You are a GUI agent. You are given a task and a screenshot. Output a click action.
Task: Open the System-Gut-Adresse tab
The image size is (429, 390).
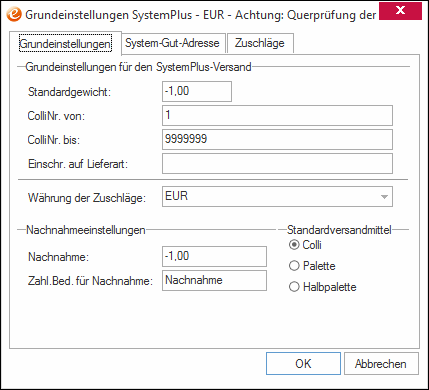(x=172, y=43)
